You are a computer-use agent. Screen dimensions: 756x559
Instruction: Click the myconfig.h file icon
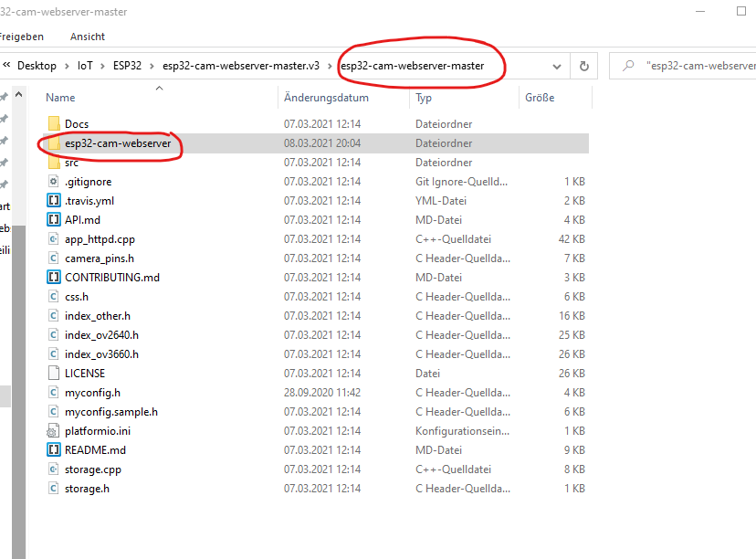[54, 393]
